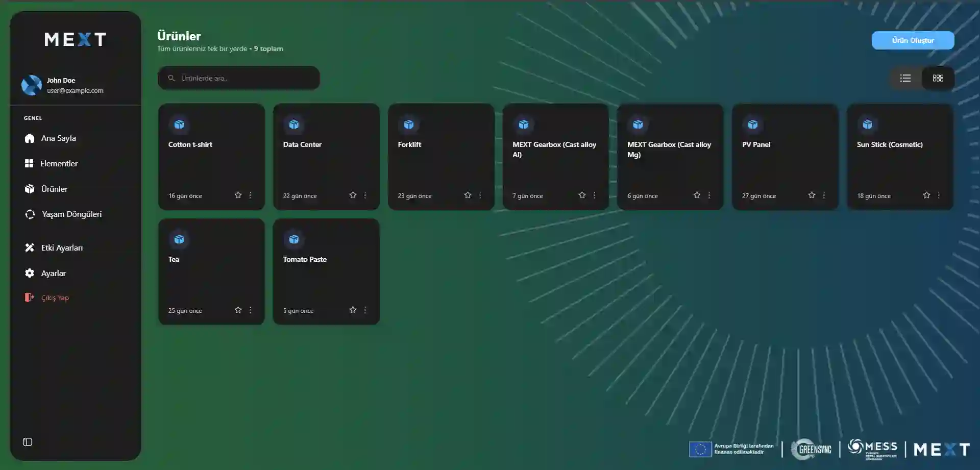Open Cast alloy Mg gearbox options menu
980x470 pixels.
tap(709, 195)
